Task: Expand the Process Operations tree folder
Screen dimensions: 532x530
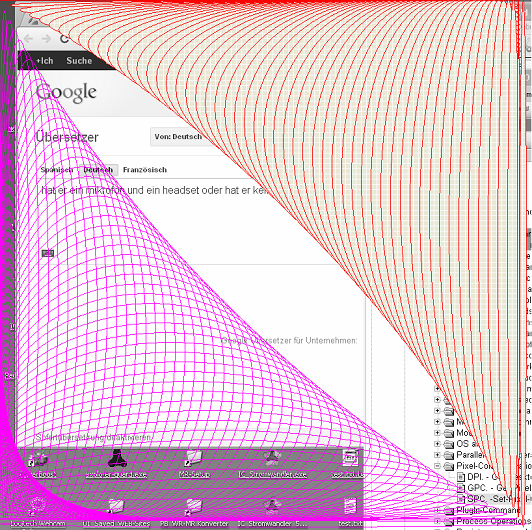Action: 437,521
